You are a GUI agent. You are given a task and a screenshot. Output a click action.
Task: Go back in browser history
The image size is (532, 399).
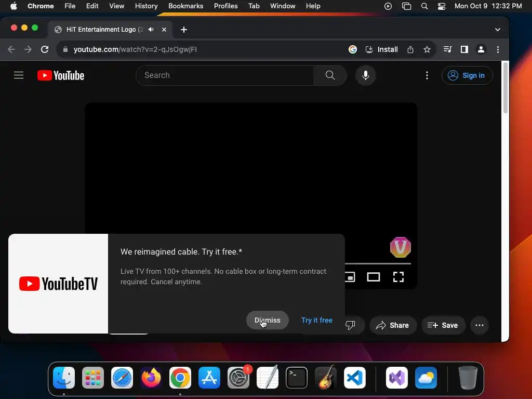pyautogui.click(x=11, y=49)
